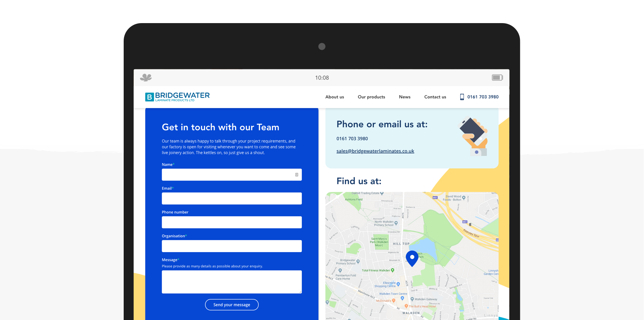Click the battery icon in status bar
The width and height of the screenshot is (644, 320).
coord(497,78)
